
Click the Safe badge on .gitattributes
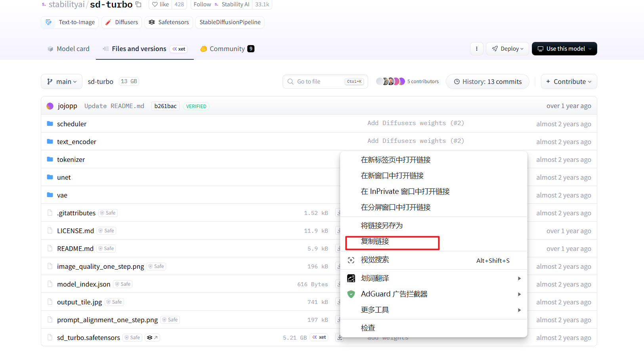point(108,213)
